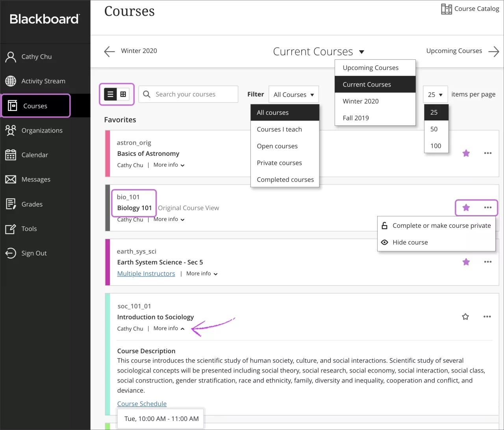504x430 pixels.
Task: Unfavorite Earth System Science - Sec 5
Action: coord(466,262)
